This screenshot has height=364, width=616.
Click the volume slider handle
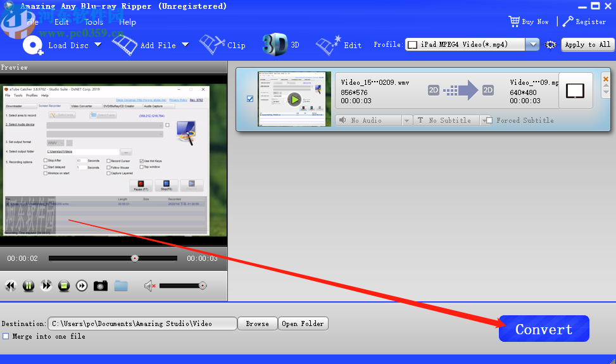coord(203,286)
